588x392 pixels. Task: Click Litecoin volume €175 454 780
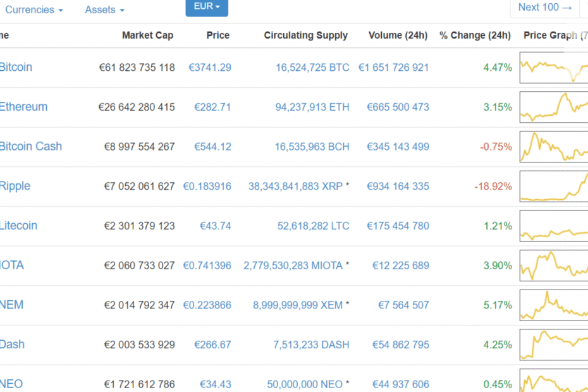398,226
